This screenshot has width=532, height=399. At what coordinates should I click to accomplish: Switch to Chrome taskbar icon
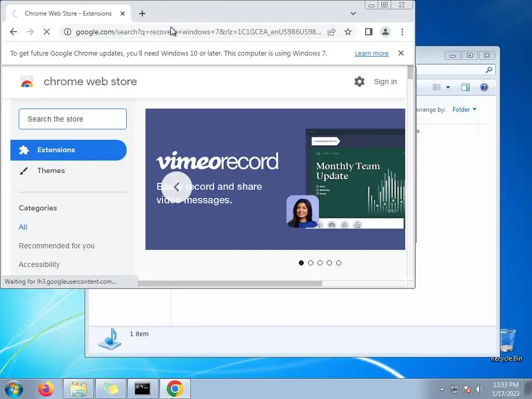175,389
